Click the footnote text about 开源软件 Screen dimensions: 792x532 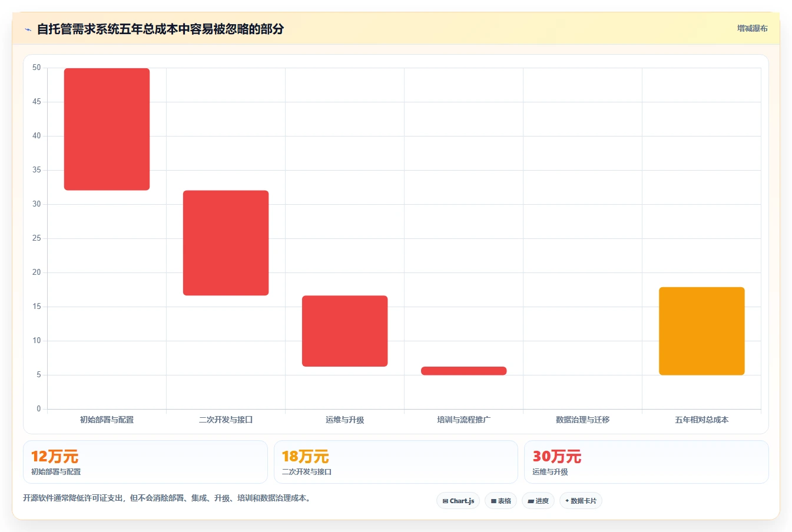coord(167,498)
